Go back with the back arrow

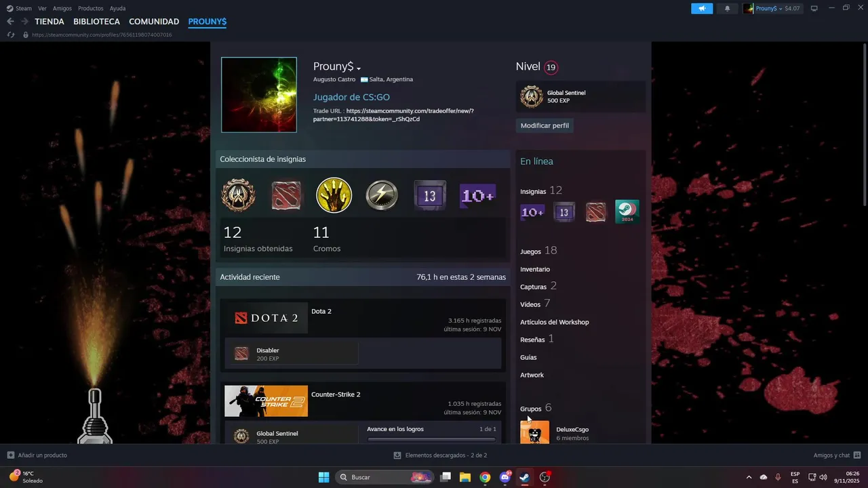click(10, 22)
